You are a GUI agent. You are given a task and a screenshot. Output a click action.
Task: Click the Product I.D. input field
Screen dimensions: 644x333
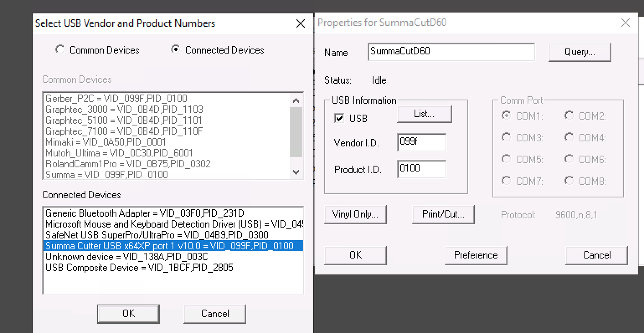coord(421,169)
